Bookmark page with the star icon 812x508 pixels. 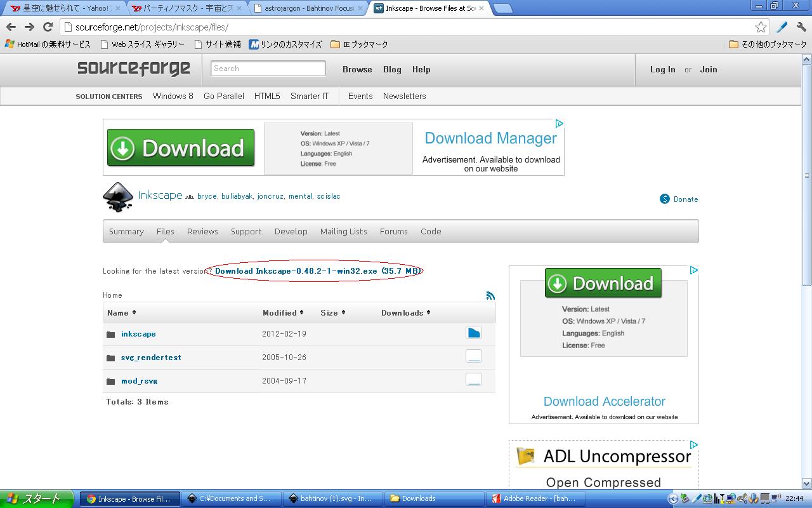pos(761,27)
